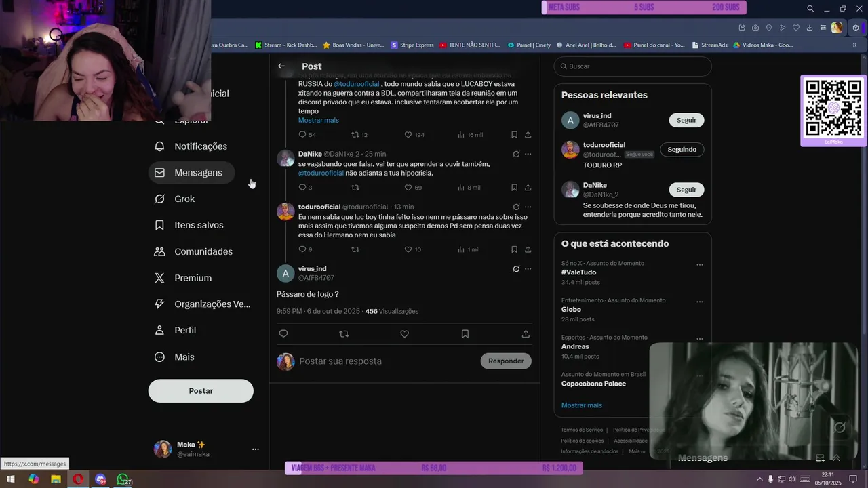Like the post with 194 likes
868x488 pixels.
414,135
